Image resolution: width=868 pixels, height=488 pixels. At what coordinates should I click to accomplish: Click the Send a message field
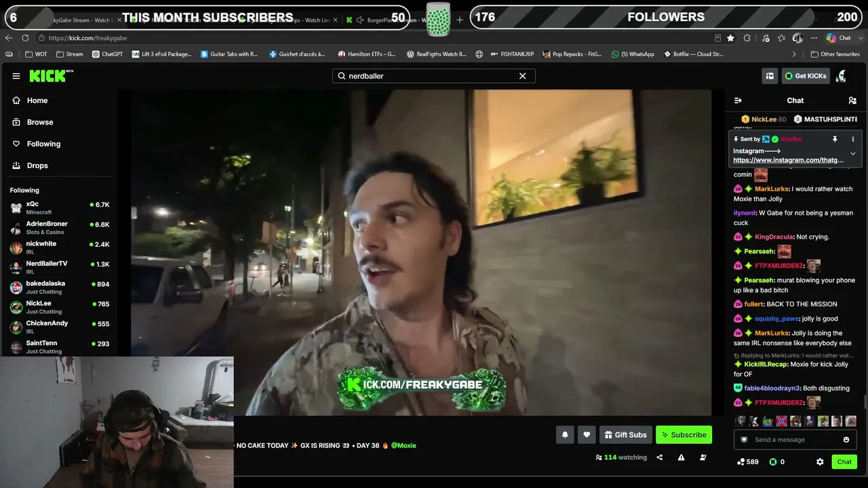coord(795,440)
